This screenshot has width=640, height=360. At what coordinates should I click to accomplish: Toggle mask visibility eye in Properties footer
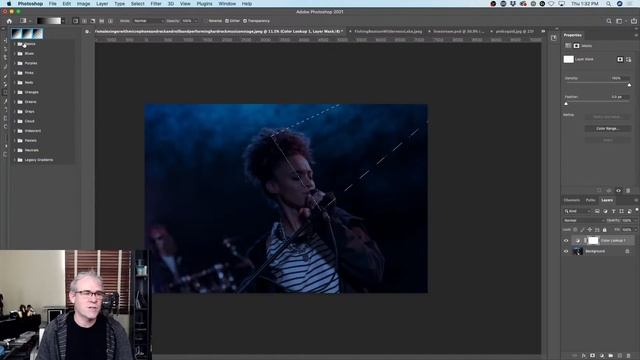[618, 191]
